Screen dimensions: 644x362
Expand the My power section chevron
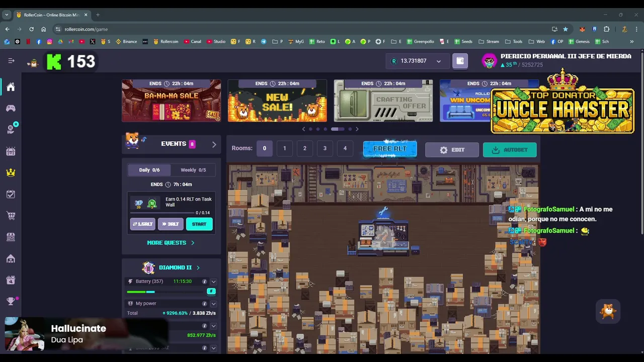[213, 304]
